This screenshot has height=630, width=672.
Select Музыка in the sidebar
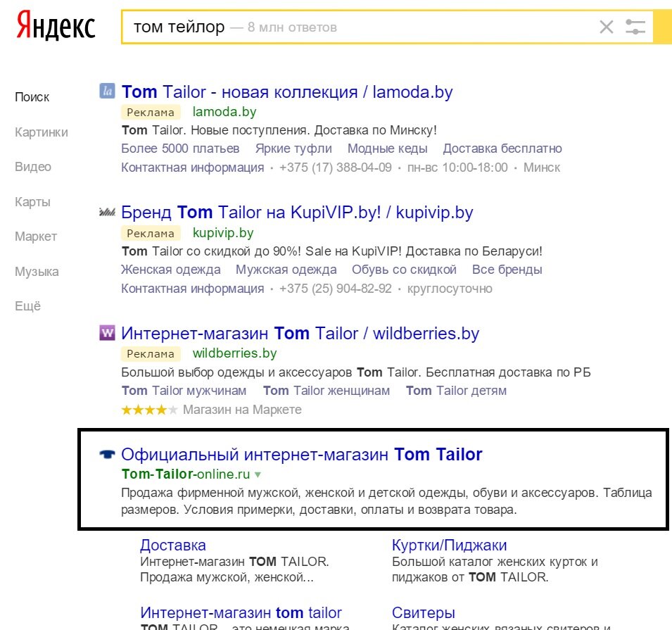(37, 271)
